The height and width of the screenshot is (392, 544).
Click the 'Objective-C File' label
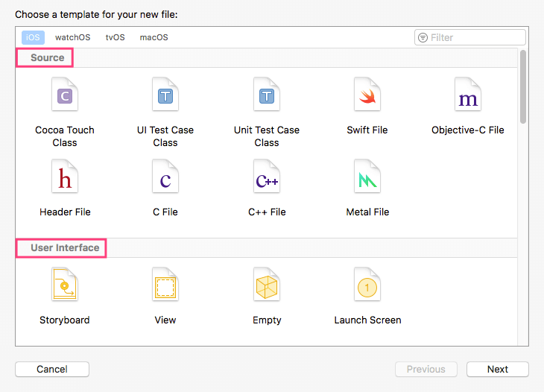[468, 130]
